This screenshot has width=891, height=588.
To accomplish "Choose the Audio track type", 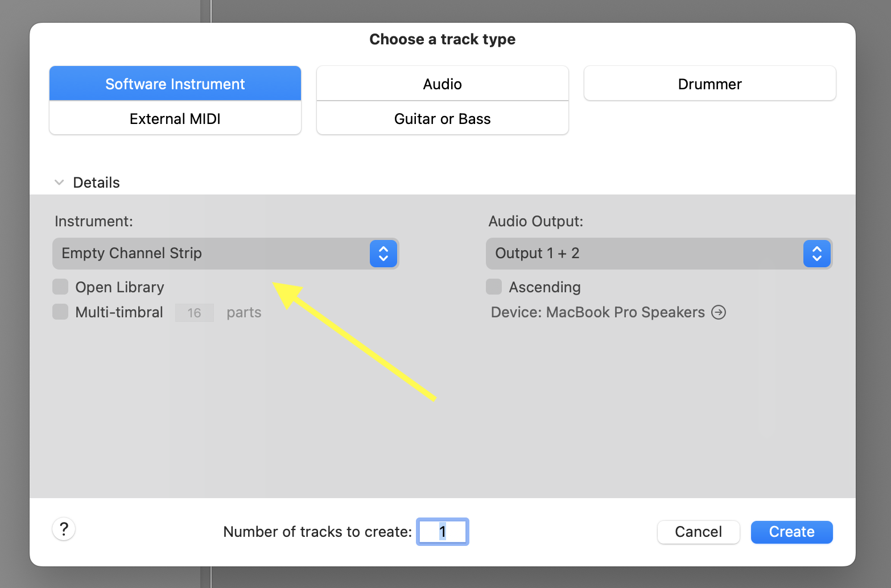I will pos(442,84).
